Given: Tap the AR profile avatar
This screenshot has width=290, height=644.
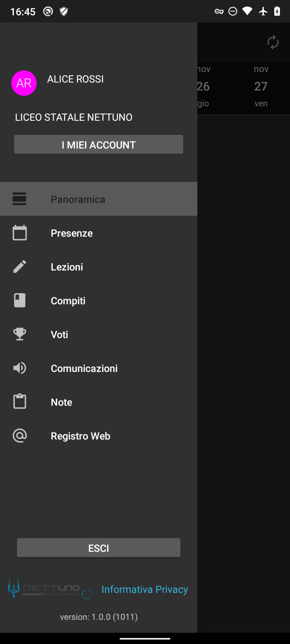Looking at the screenshot, I should [24, 83].
